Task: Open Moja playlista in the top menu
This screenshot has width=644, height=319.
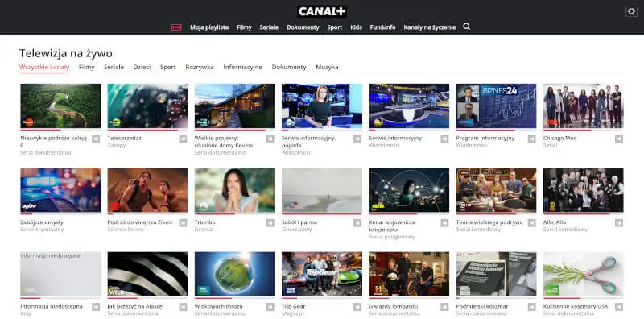Action: (x=209, y=27)
